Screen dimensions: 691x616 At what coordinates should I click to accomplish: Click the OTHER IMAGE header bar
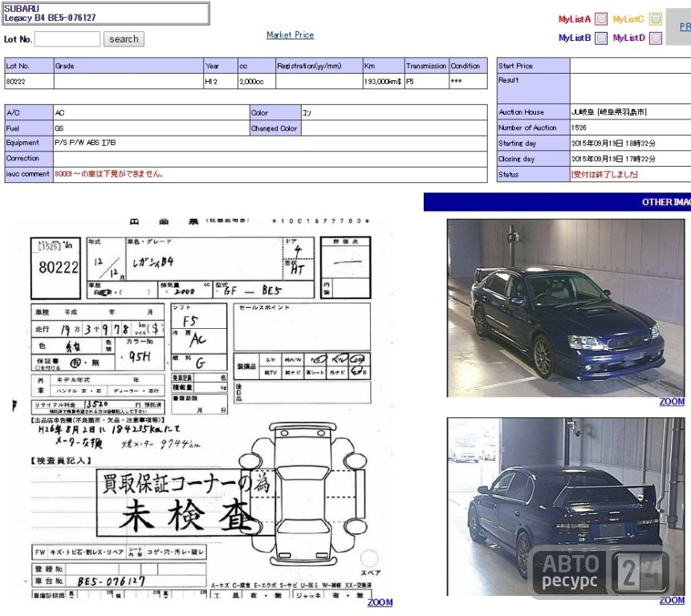pyautogui.click(x=557, y=202)
